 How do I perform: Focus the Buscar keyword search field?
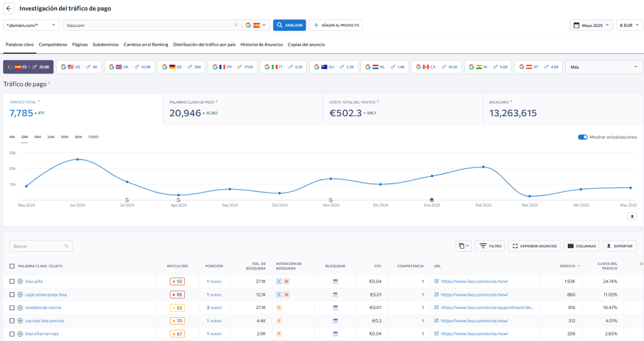(41, 246)
